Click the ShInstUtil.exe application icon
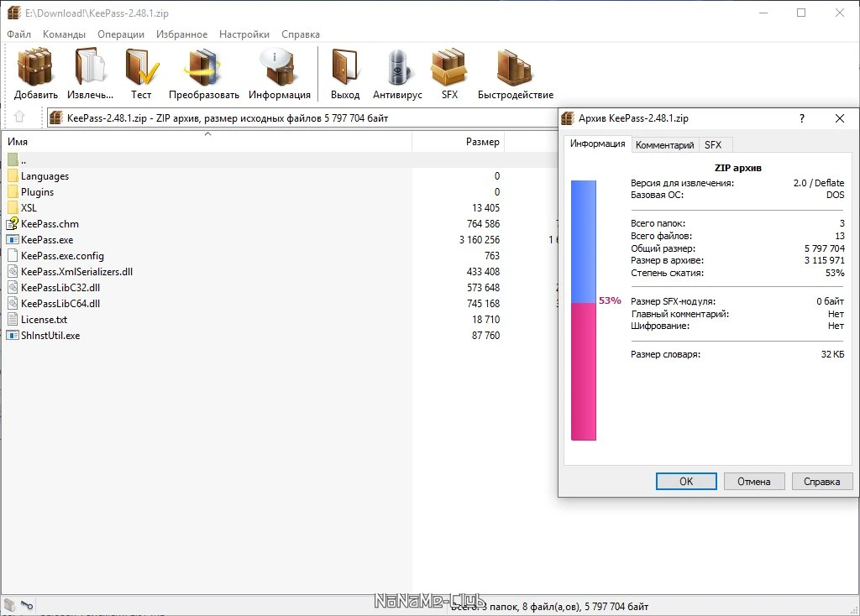The width and height of the screenshot is (860, 616). 13,335
